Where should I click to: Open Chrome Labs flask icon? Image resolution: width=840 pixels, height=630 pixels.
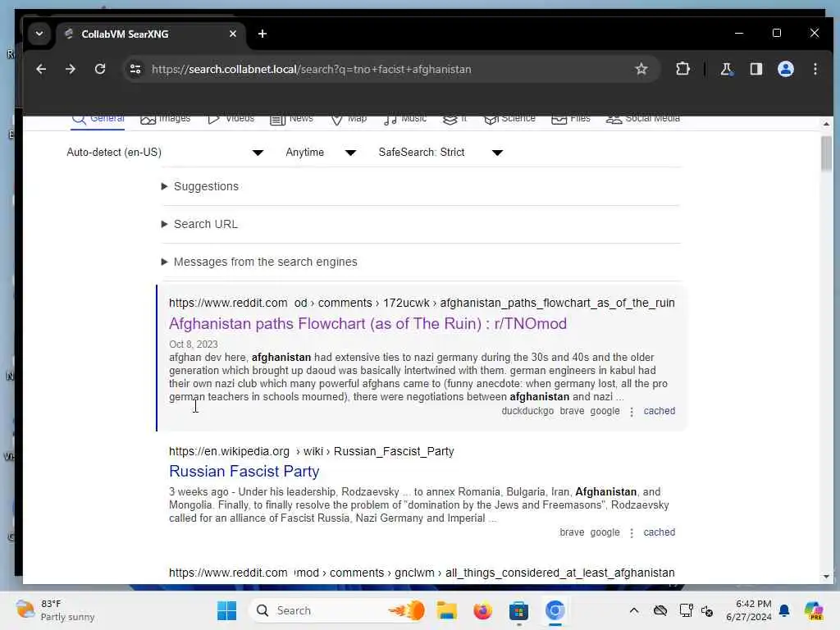pyautogui.click(x=726, y=69)
